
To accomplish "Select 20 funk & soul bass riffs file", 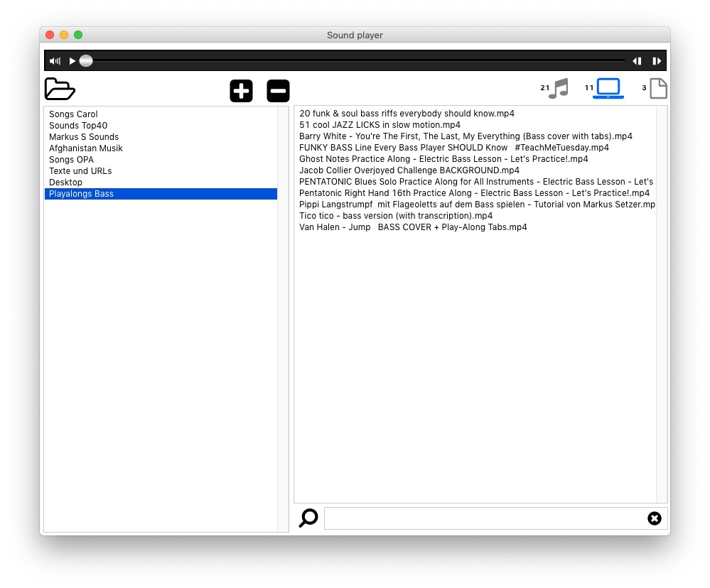I will click(475, 114).
